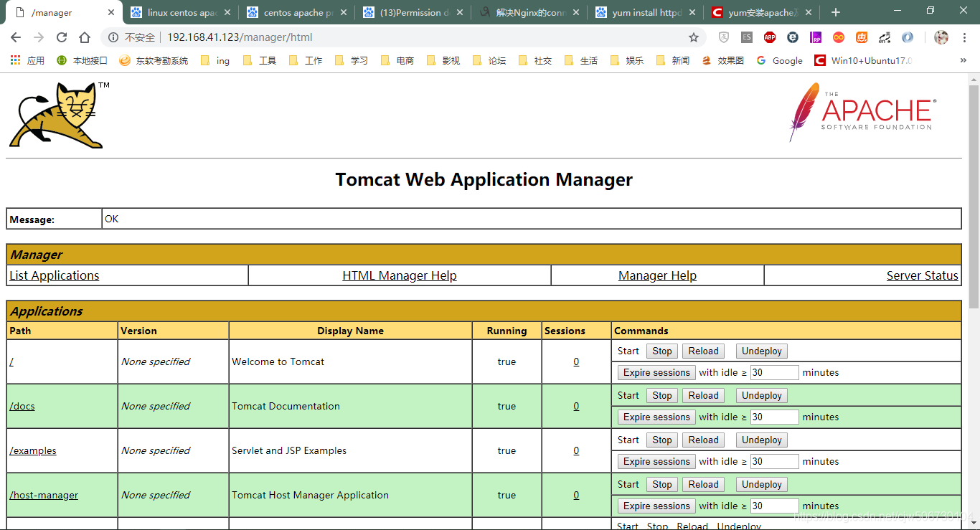Open the user profile avatar

pos(941,37)
